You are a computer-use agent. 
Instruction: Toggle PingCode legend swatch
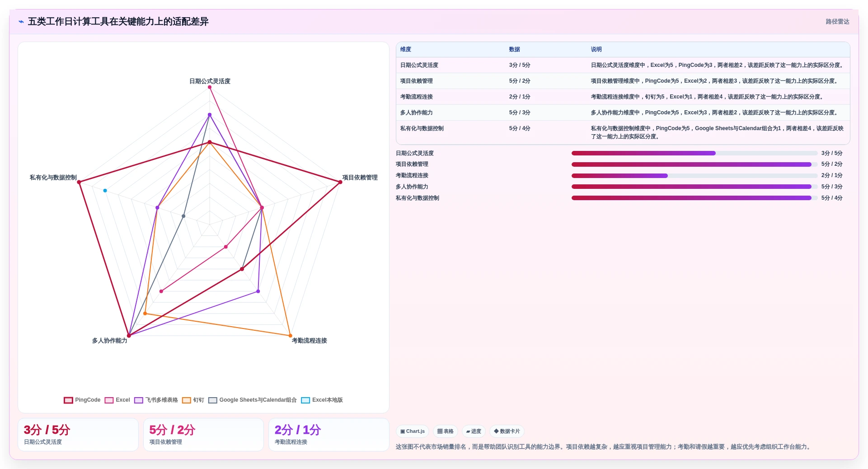click(x=68, y=400)
